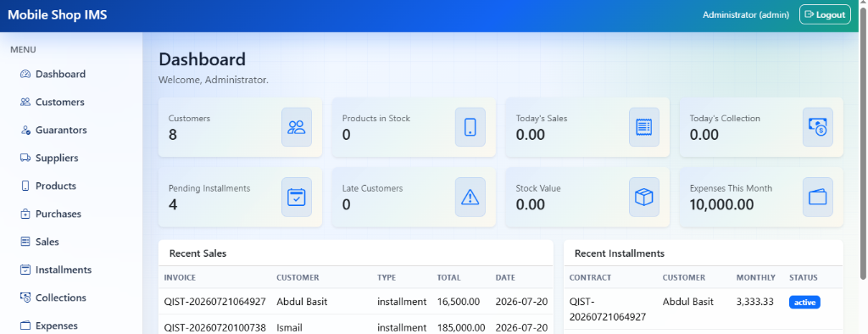The image size is (868, 334).
Task: Click the receipt icon on Today's Sales card
Action: (x=644, y=127)
